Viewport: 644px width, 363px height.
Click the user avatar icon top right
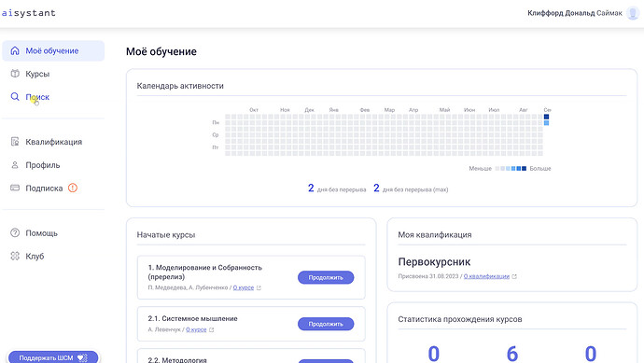pyautogui.click(x=633, y=13)
